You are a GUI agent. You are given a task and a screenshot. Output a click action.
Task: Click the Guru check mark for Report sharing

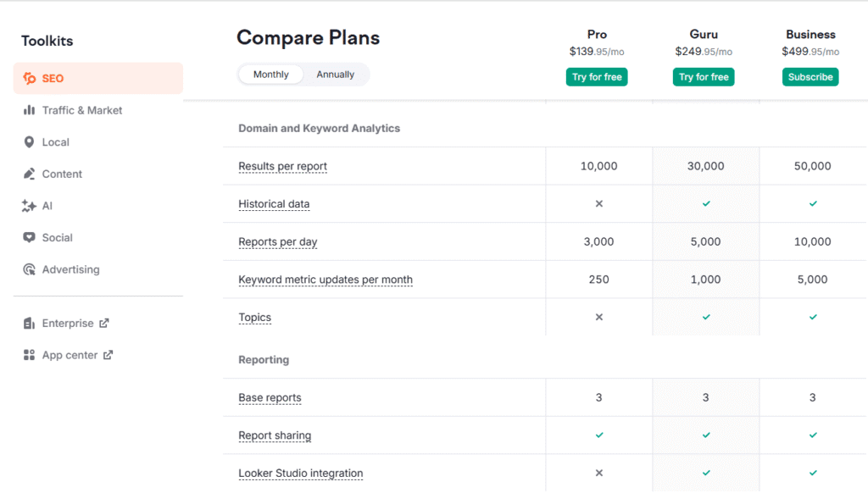point(706,435)
